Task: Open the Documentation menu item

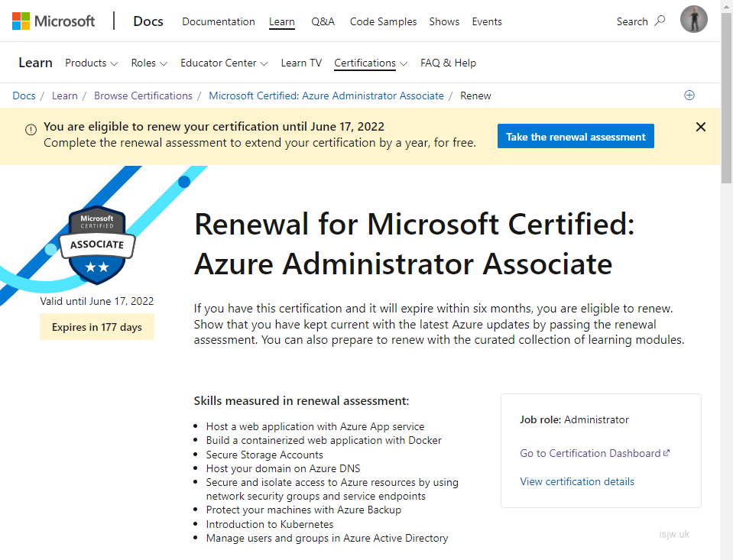Action: (219, 21)
